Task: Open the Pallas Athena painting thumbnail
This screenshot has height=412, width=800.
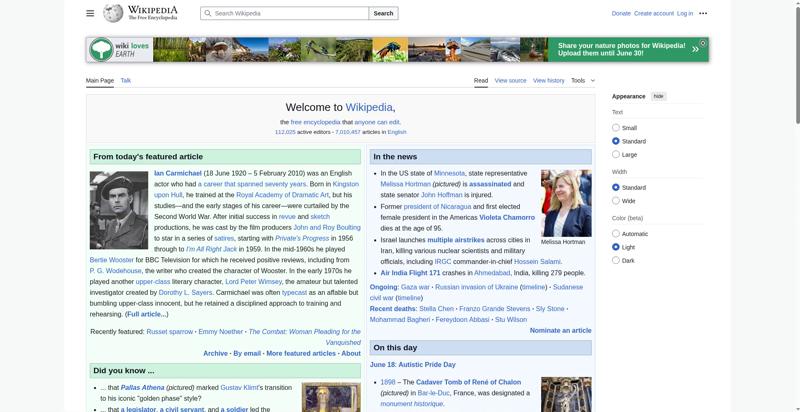Action: [x=331, y=397]
